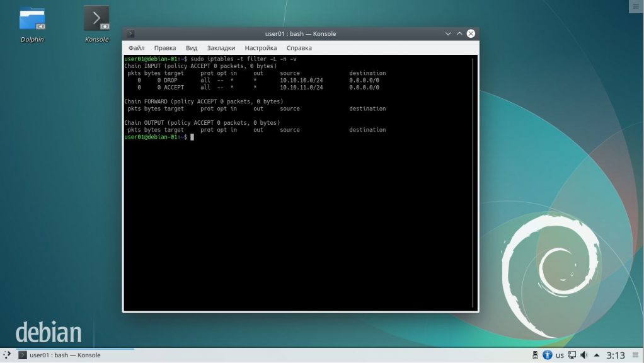Switch the 'us' keyboard layout indicator
644x363 pixels.
(560, 355)
